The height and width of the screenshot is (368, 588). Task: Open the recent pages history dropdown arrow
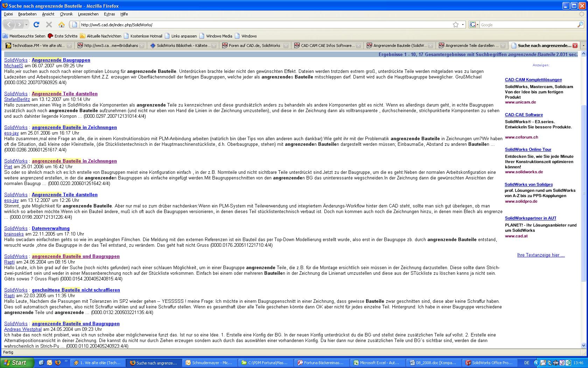pyautogui.click(x=27, y=25)
